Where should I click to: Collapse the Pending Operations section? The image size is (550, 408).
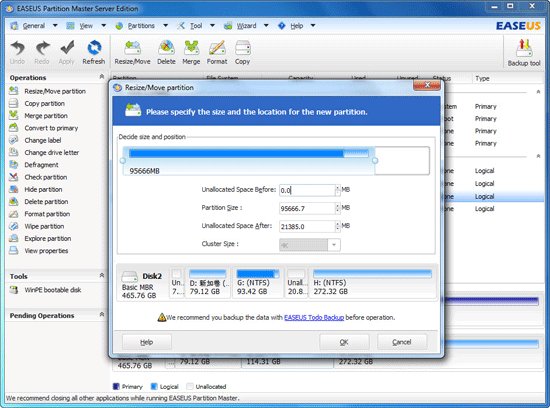[102, 314]
